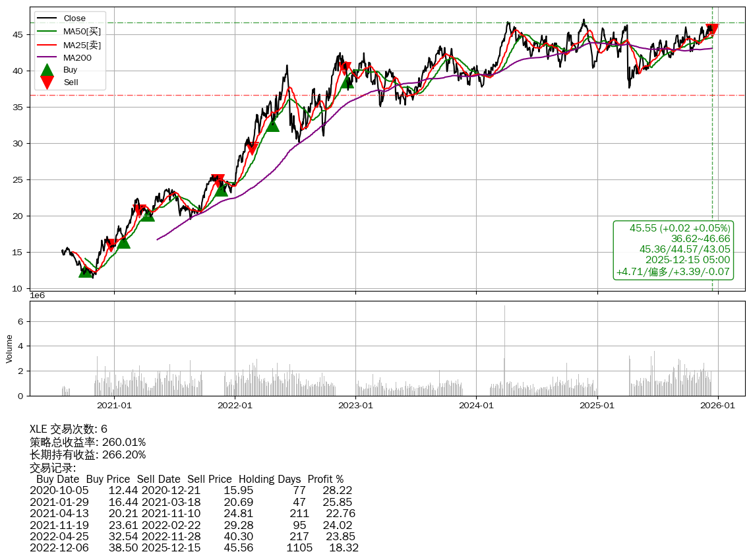Click the green Buy triangle icon in legend
Screen dimensions: 751x560
tap(47, 70)
